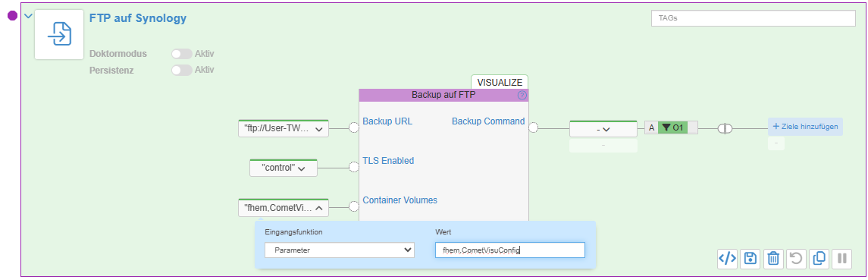868x280 pixels.
Task: Open the Eingangsfunktion Parameter dropdown
Action: (x=340, y=250)
